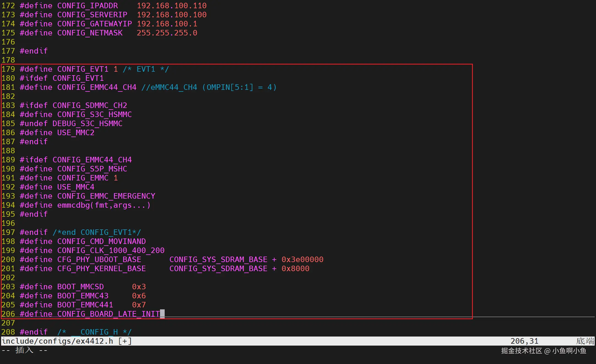Click the hex value 0x8000 on line 201
This screenshot has height=364, width=596.
[x=295, y=268]
